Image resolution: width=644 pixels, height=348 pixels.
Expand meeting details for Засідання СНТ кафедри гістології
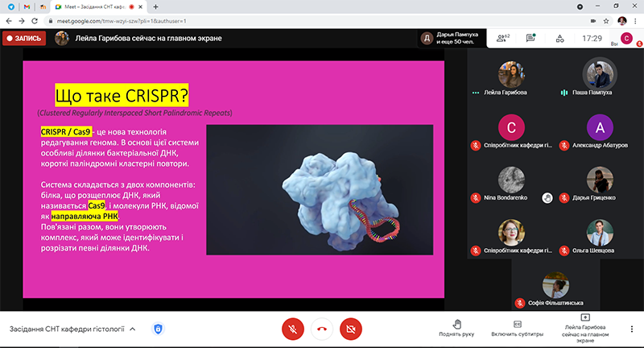[133, 329]
